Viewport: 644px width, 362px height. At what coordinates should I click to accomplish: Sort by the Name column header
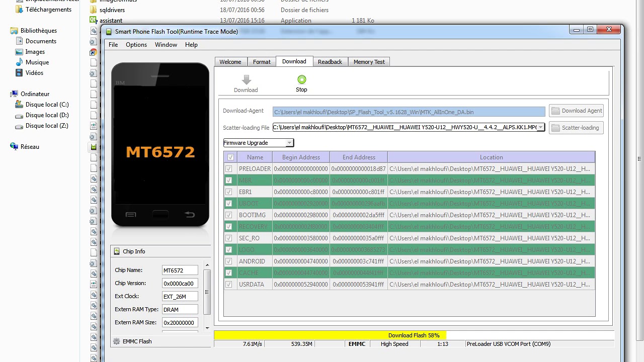[255, 157]
